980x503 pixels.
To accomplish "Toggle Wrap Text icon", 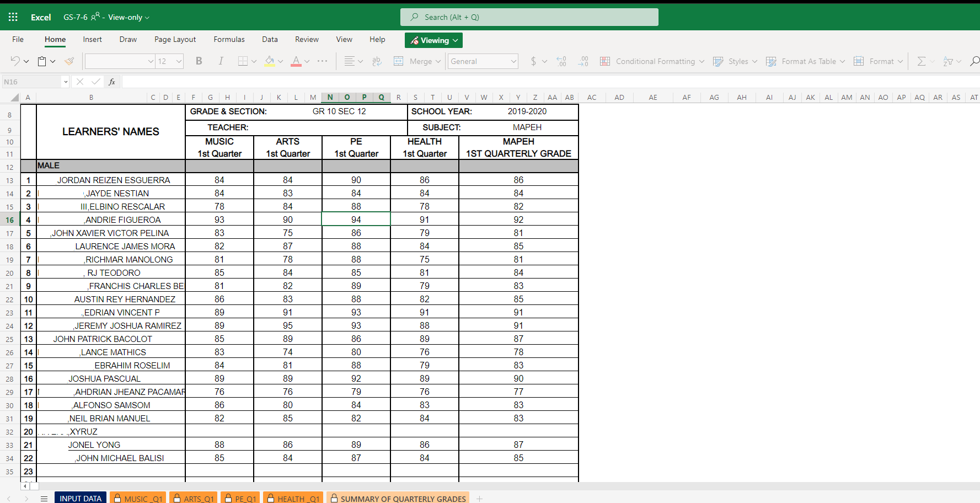I will (377, 61).
